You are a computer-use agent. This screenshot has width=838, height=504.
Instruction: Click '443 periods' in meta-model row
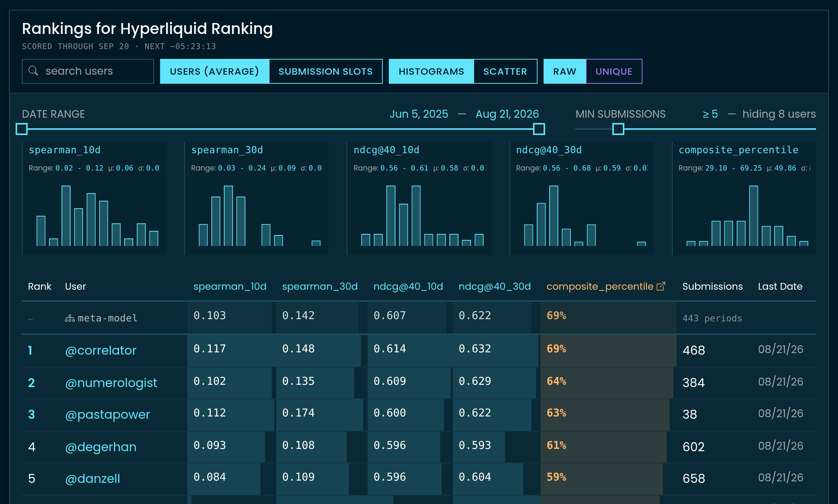point(712,318)
